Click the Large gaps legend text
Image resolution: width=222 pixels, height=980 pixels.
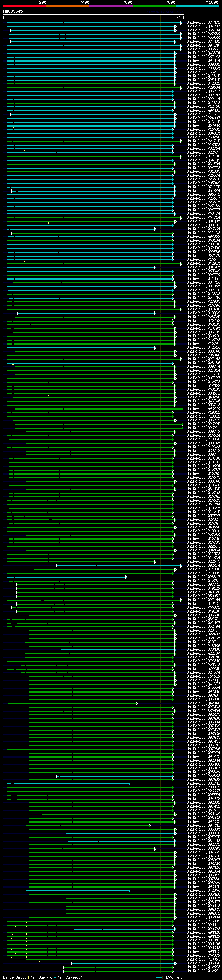coord(43,977)
